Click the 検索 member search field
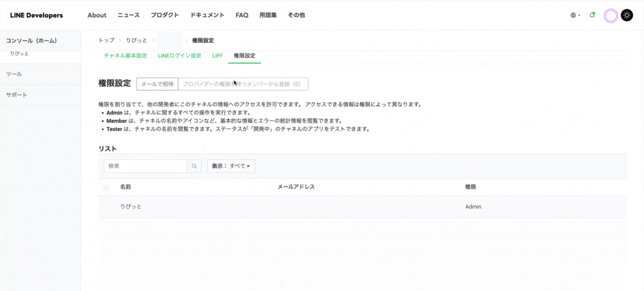The width and height of the screenshot is (644, 291). [x=145, y=166]
